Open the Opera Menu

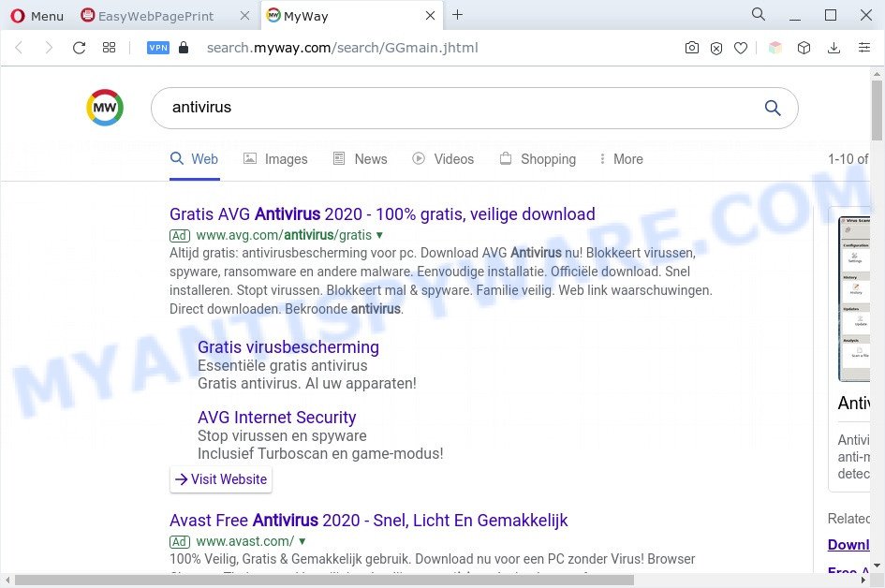[37, 16]
